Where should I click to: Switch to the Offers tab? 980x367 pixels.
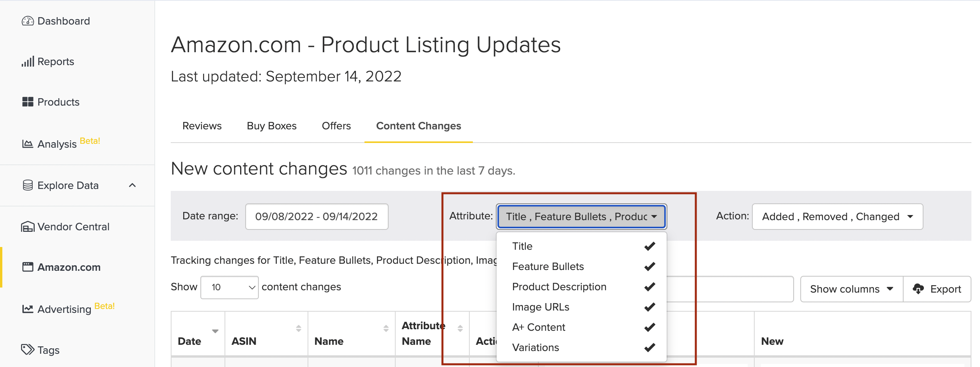336,126
